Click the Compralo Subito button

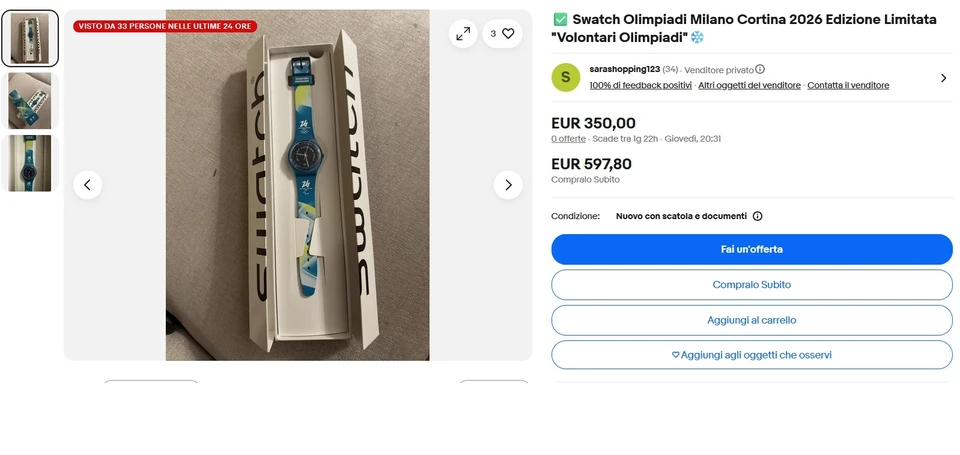(752, 285)
